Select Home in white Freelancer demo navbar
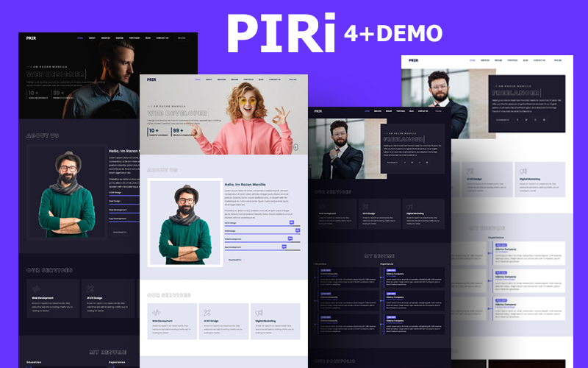 pyautogui.click(x=473, y=60)
